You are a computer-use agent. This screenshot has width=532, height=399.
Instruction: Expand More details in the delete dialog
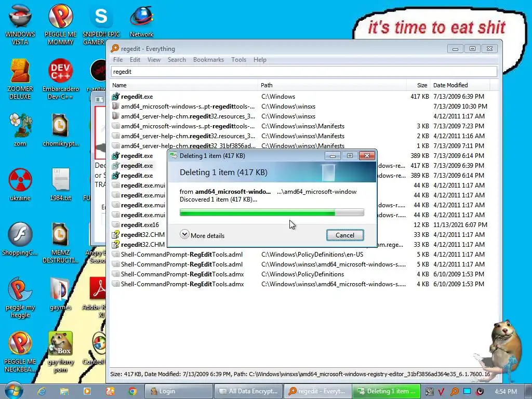coord(202,235)
